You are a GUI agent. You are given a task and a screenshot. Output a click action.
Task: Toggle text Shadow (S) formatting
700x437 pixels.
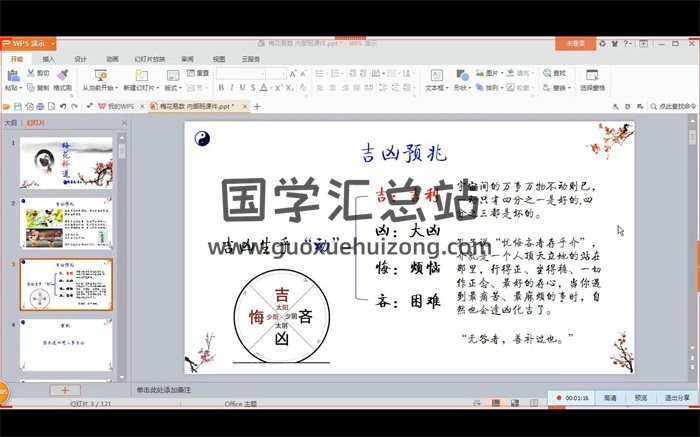[x=253, y=87]
